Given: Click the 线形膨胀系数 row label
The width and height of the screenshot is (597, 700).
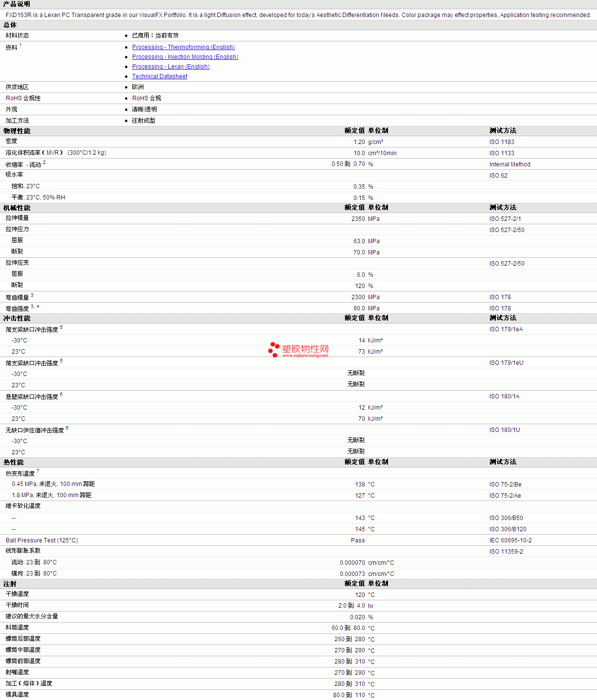Looking at the screenshot, I should tap(23, 551).
